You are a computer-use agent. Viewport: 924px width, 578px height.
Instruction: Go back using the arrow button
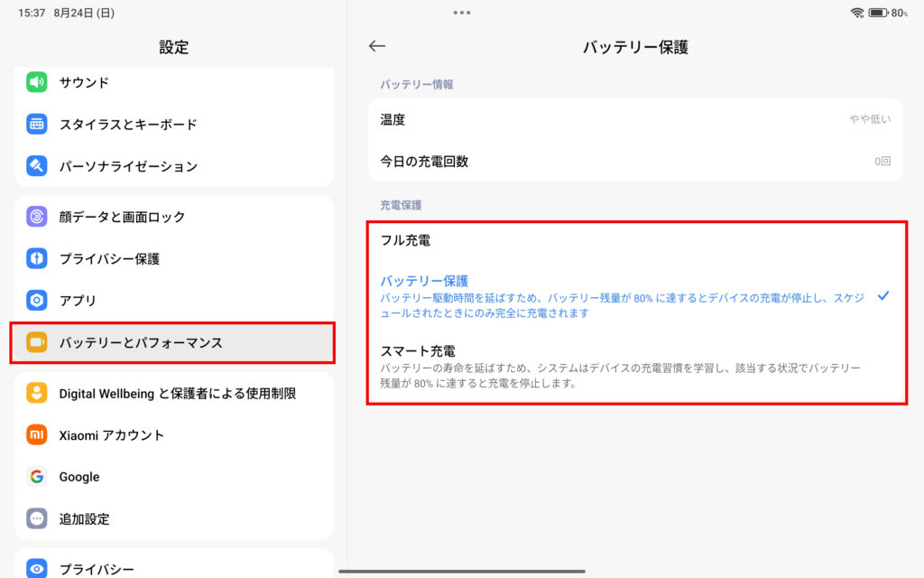[376, 46]
